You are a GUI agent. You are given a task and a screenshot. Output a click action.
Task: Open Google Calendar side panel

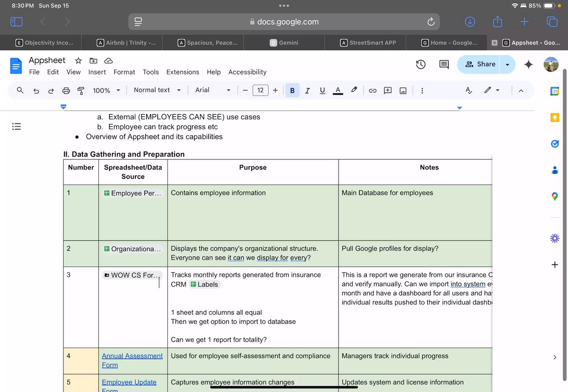(x=555, y=91)
